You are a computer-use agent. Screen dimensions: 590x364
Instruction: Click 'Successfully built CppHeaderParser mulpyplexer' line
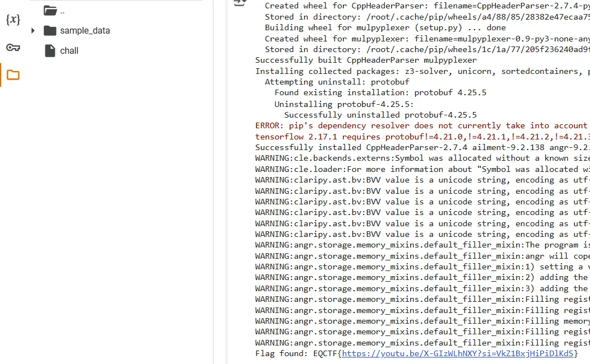click(x=366, y=60)
